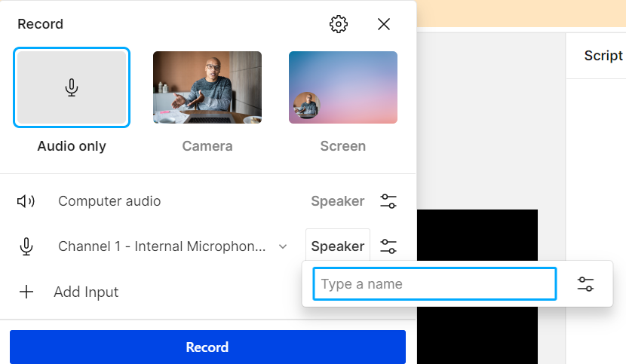Select Audio only recording mode
Viewport: 626px width, 364px height.
point(72,87)
